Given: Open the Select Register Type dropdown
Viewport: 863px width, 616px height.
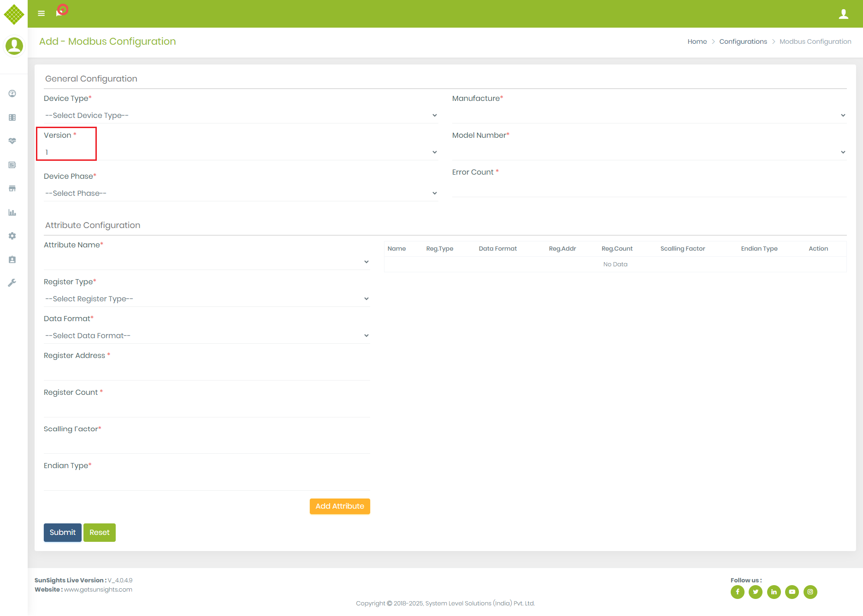Looking at the screenshot, I should pyautogui.click(x=206, y=299).
